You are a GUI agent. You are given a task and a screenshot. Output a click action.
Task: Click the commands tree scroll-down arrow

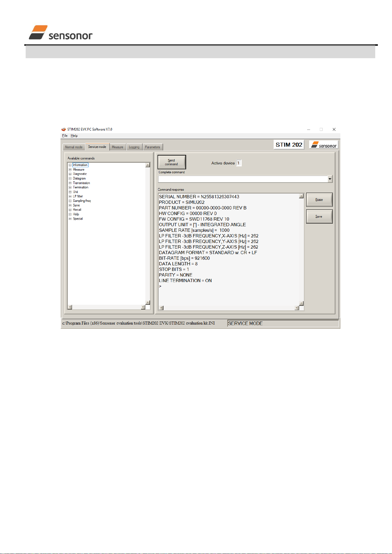(148, 303)
